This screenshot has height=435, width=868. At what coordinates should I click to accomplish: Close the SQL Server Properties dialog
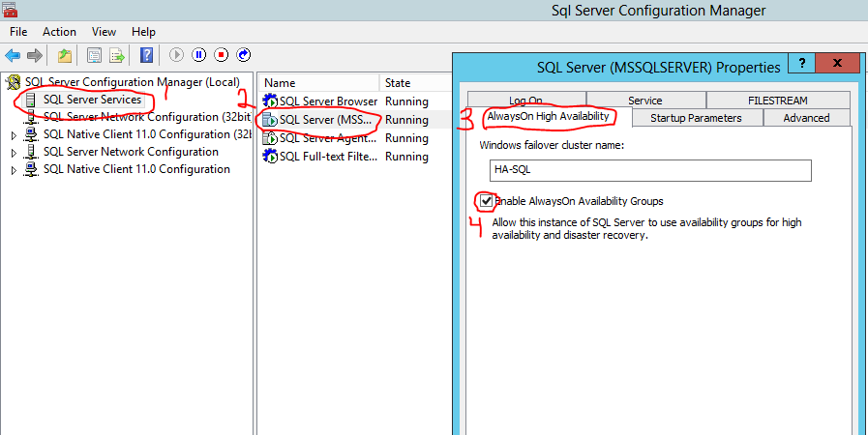(x=838, y=63)
